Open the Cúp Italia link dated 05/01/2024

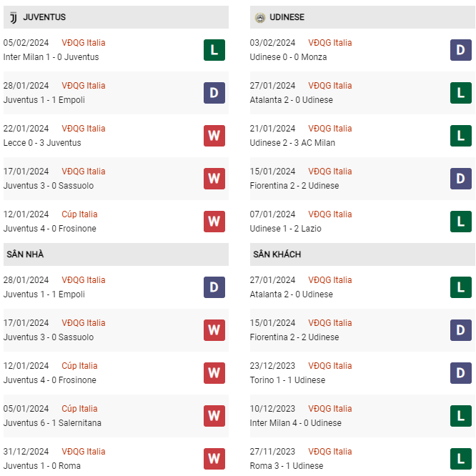(79, 409)
